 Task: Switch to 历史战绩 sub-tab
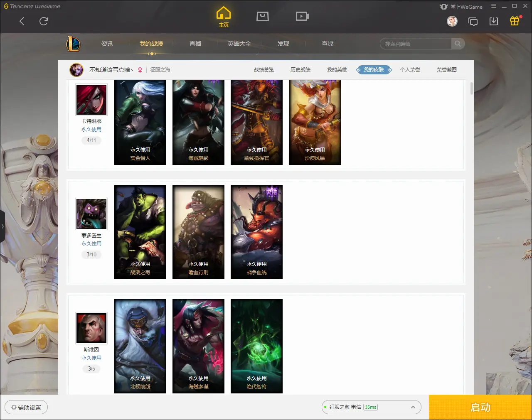300,70
